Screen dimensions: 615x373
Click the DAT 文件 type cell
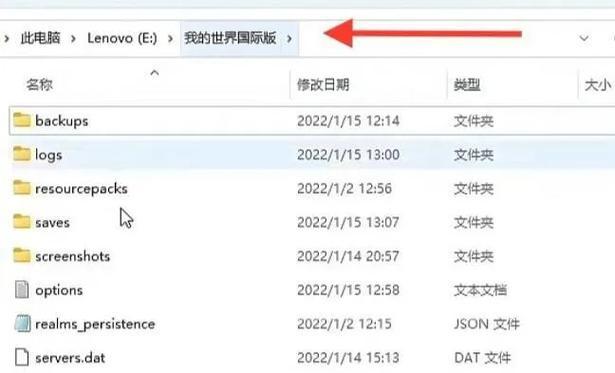[x=482, y=358]
